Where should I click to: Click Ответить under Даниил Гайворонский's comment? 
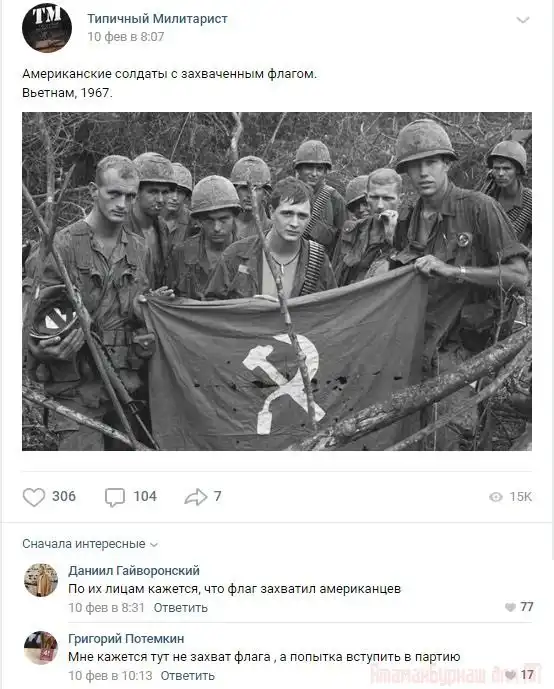point(181,608)
